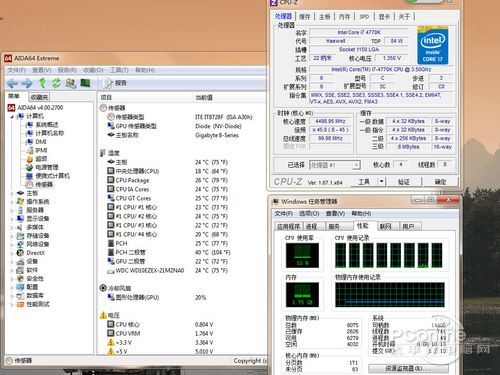Click the +3.3 V warning icon
Screen dimensions: 500x375
[111, 342]
